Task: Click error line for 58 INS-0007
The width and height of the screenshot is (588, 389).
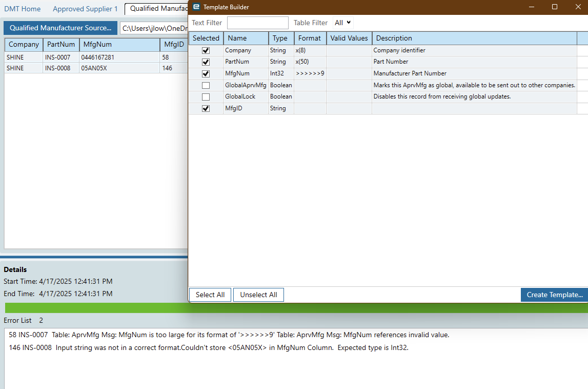Action: 229,335
